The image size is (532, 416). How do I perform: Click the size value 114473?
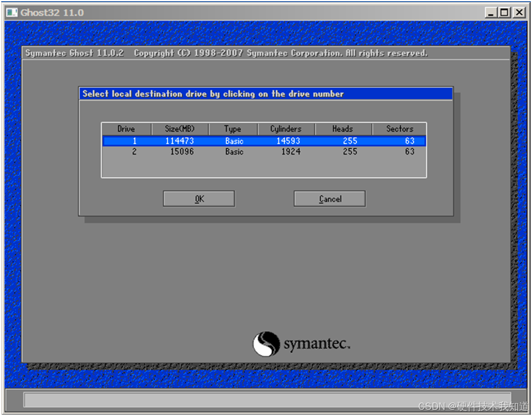pos(180,141)
